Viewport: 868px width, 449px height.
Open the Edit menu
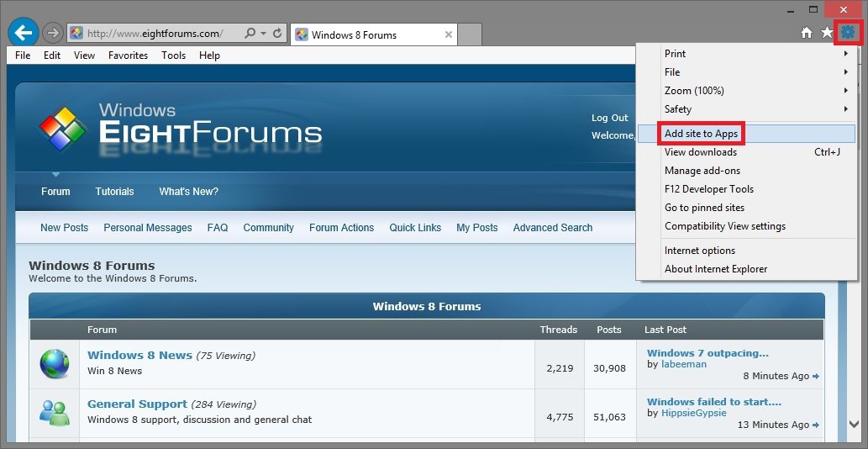point(52,55)
